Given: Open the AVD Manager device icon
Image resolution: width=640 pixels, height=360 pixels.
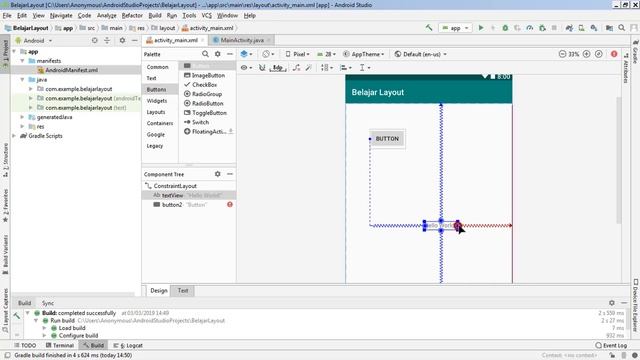Looking at the screenshot, I should 581,28.
